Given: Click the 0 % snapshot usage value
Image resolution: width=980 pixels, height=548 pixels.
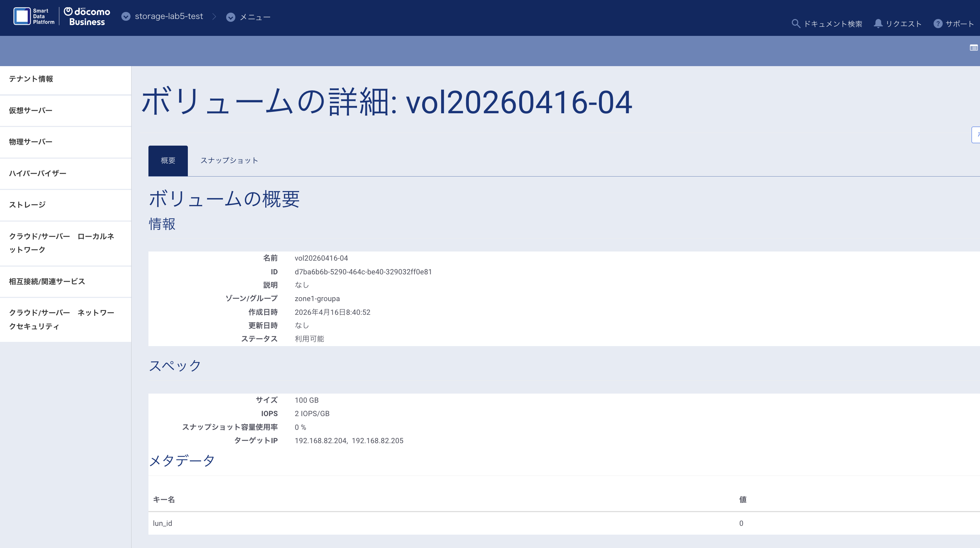Looking at the screenshot, I should point(300,427).
